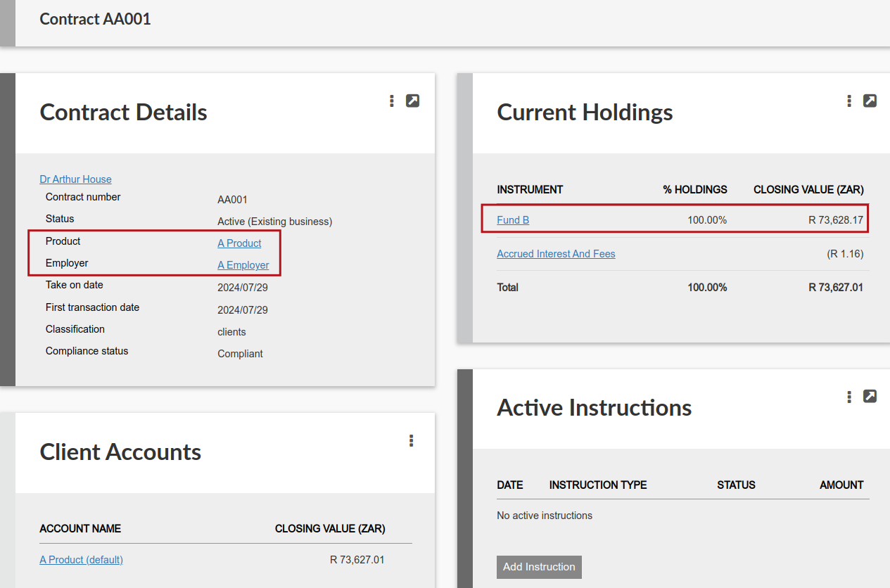Click the % HOLDINGS column header
The height and width of the screenshot is (588, 890).
[x=695, y=190]
